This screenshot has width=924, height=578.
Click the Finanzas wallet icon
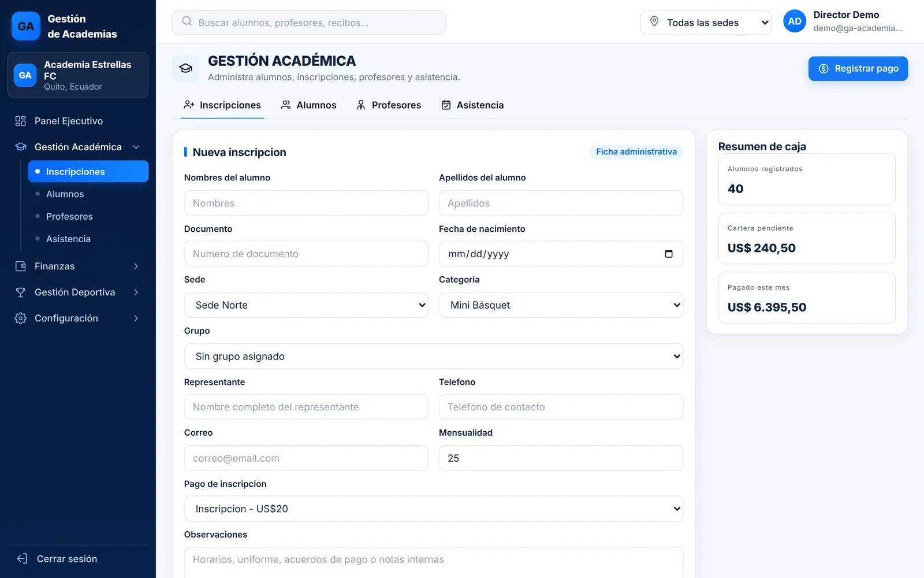(x=21, y=266)
